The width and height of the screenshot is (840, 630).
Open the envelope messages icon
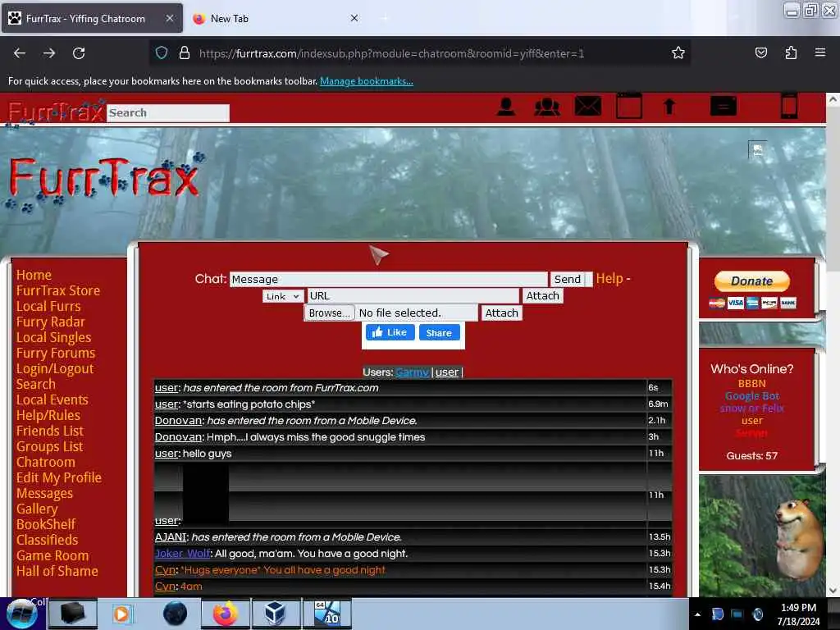pyautogui.click(x=587, y=106)
